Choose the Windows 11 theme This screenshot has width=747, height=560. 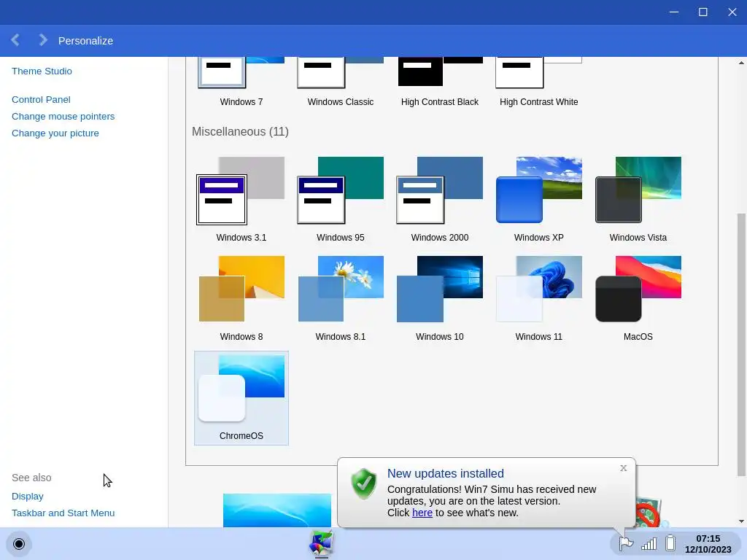(x=538, y=298)
